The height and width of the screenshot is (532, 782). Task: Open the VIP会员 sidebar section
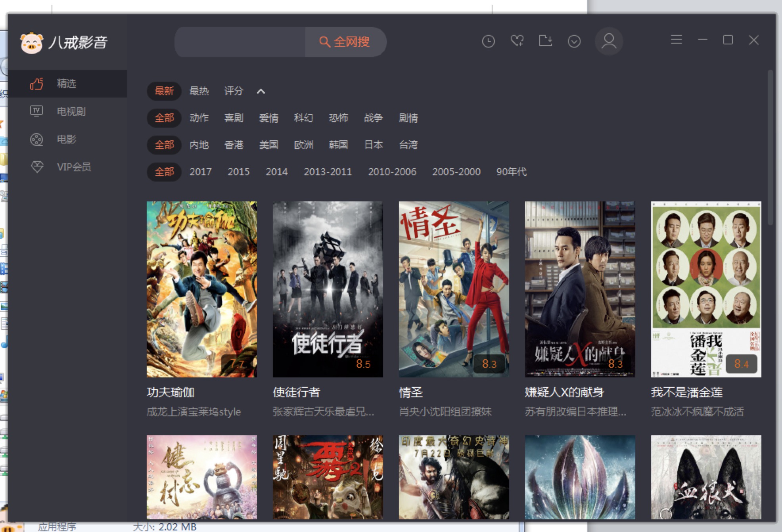(67, 167)
